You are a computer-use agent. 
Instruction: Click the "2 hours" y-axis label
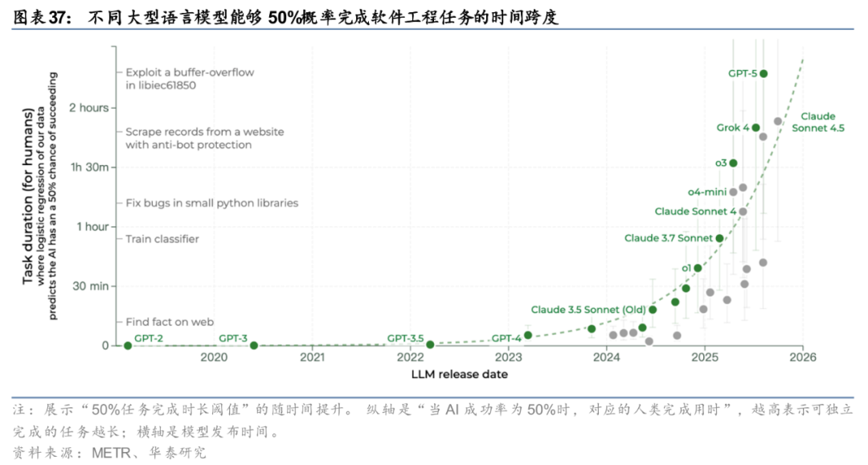click(x=88, y=108)
